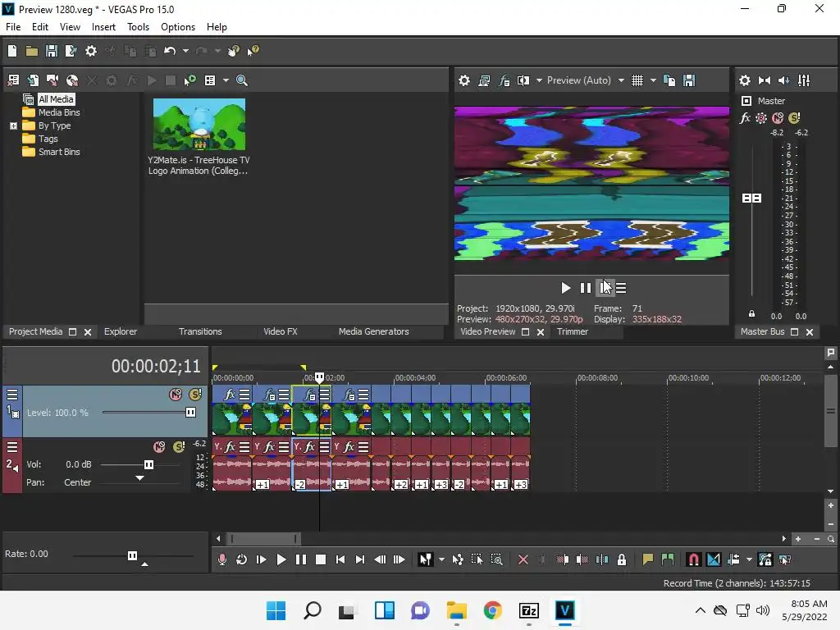The image size is (840, 630).
Task: Open Video Output FX icon in preview
Action: pyautogui.click(x=504, y=80)
